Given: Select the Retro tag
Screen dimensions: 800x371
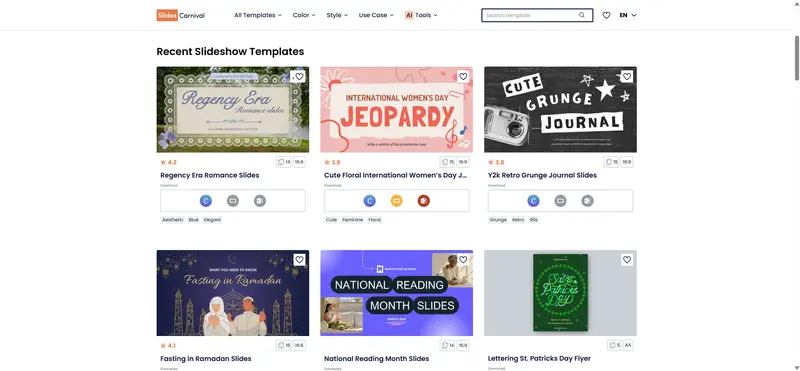Looking at the screenshot, I should point(518,220).
